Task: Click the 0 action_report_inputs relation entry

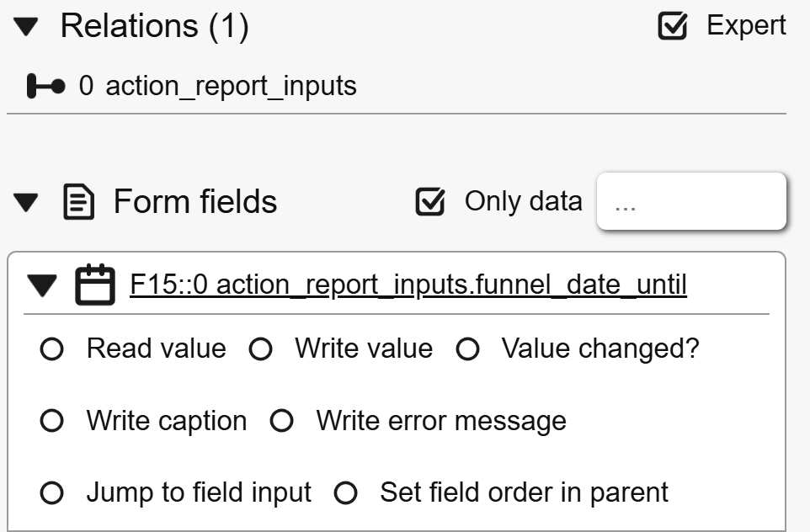Action: (x=217, y=86)
